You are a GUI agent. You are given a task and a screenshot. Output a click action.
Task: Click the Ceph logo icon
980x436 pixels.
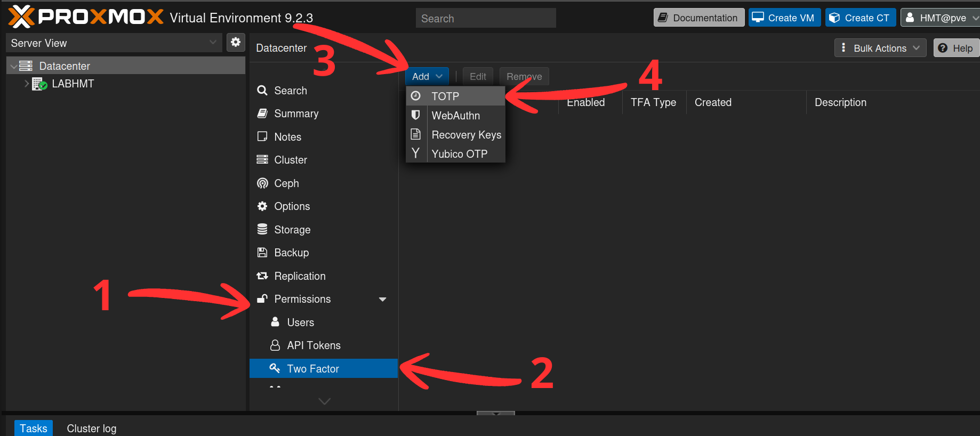[x=262, y=183]
